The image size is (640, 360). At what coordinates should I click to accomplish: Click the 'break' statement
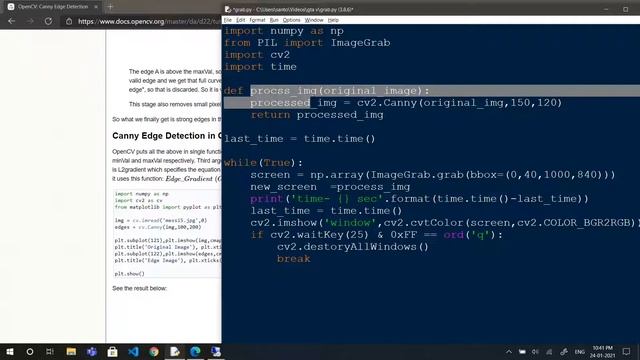point(293,259)
